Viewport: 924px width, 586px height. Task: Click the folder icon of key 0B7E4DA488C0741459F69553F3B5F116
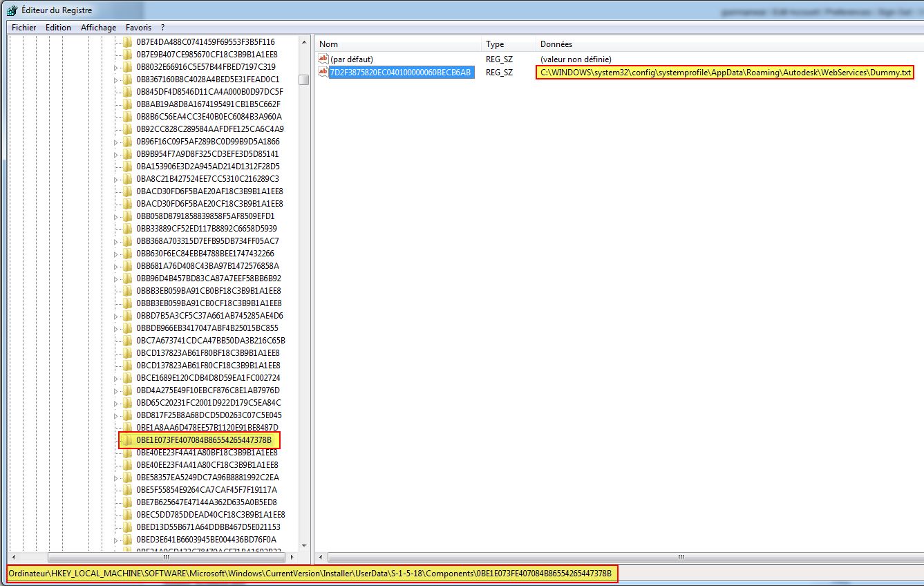127,42
